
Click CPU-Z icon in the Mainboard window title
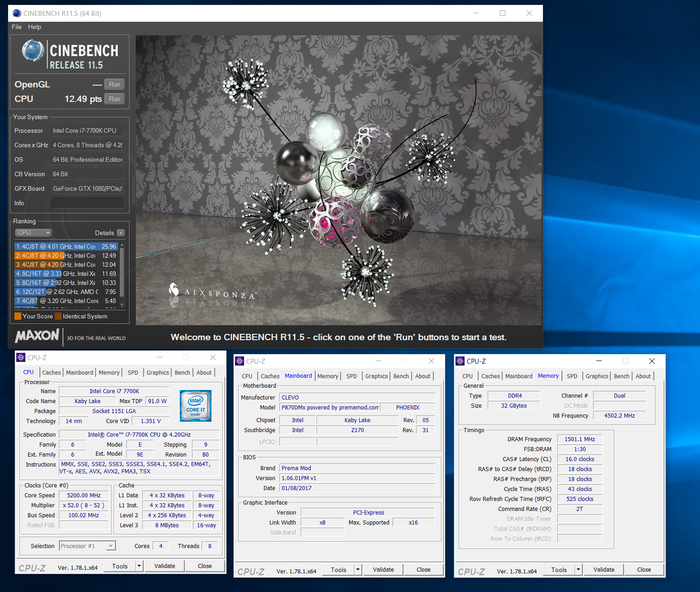pyautogui.click(x=240, y=361)
